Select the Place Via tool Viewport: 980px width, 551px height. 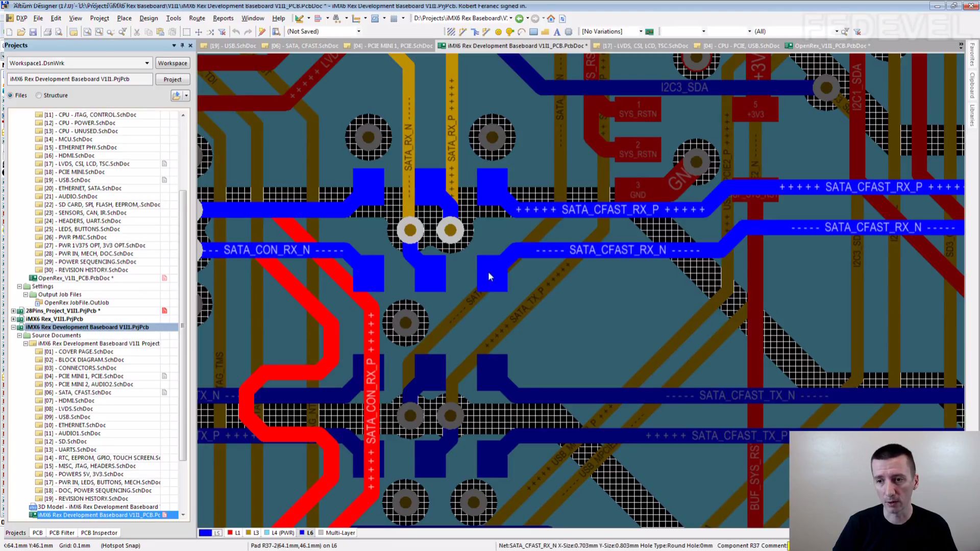[x=509, y=32]
